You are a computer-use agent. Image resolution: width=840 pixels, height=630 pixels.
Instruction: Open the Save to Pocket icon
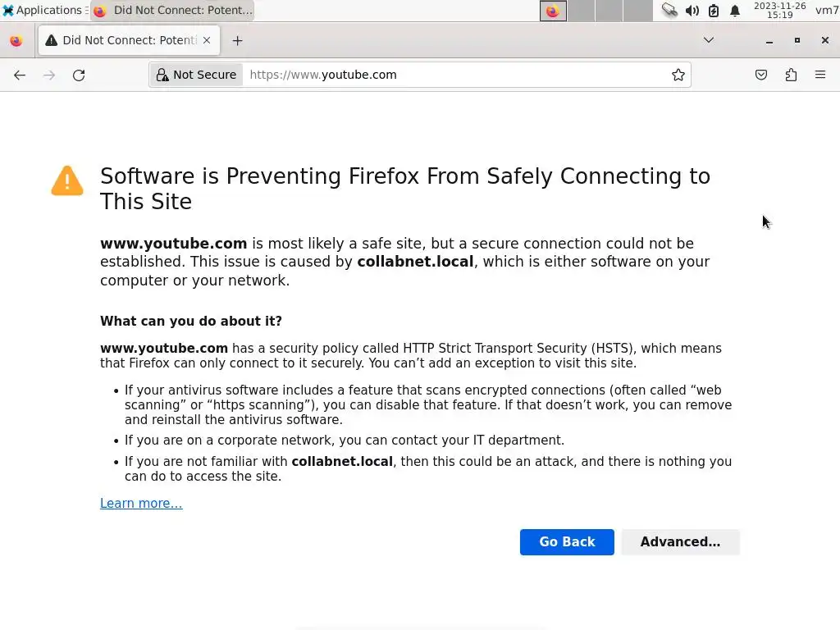[761, 75]
